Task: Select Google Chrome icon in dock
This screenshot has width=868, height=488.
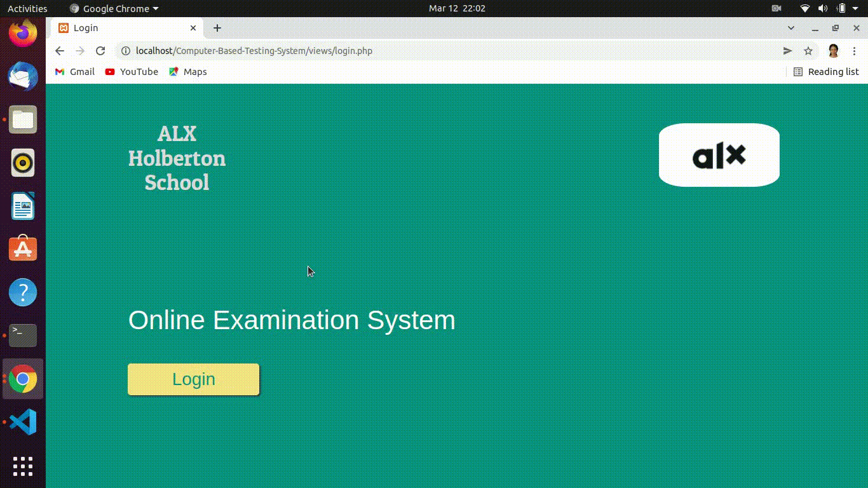Action: [x=23, y=379]
